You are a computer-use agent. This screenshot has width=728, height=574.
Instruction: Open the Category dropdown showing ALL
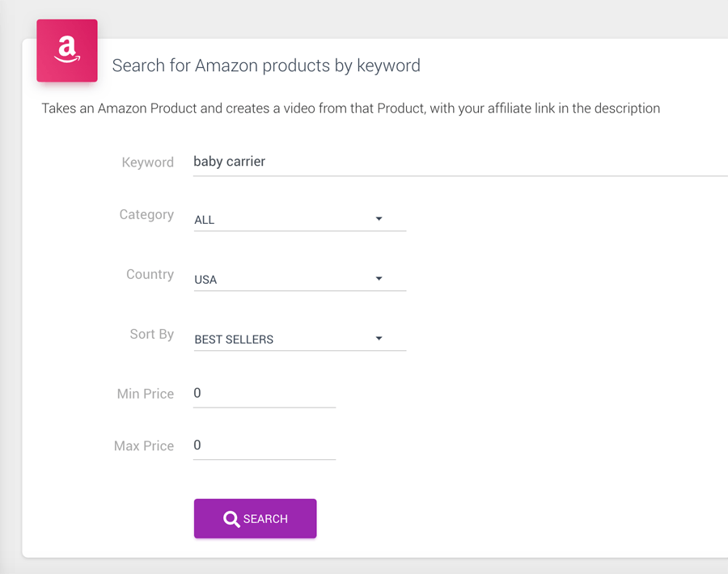(x=300, y=219)
